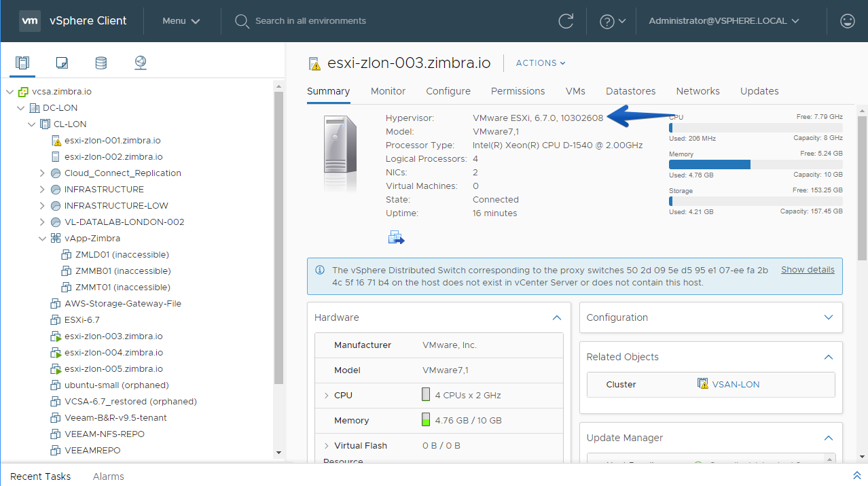Open the Networking inventory view
This screenshot has height=486, width=868.
coord(141,63)
